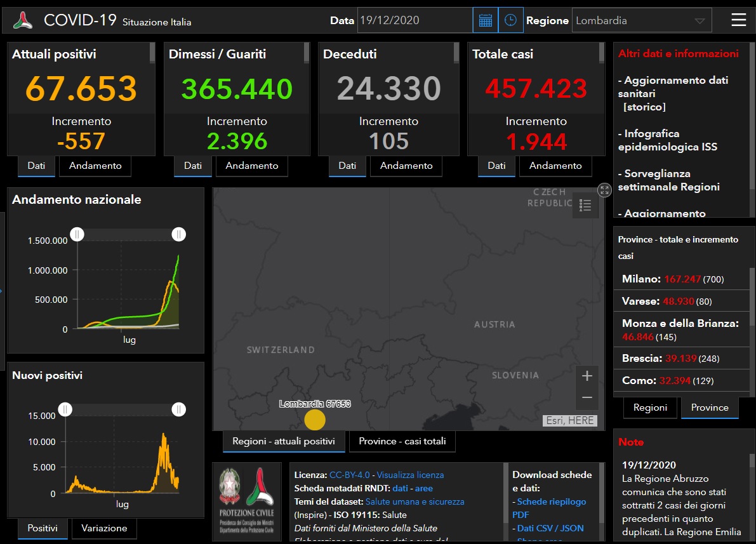756x544 pixels.
Task: Open the hamburger menu
Action: [x=738, y=20]
